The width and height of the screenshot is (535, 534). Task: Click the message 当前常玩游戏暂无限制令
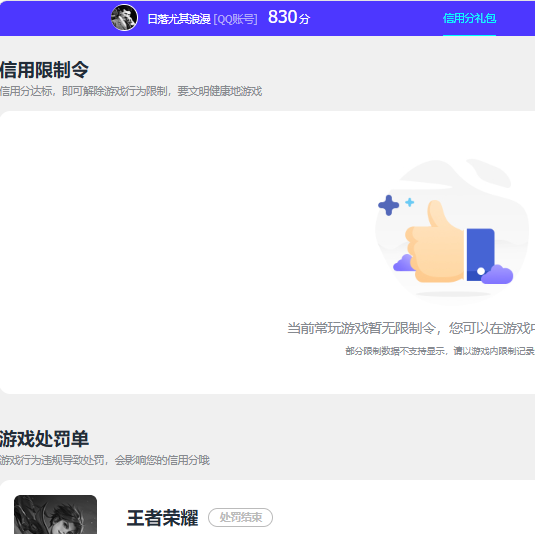361,328
